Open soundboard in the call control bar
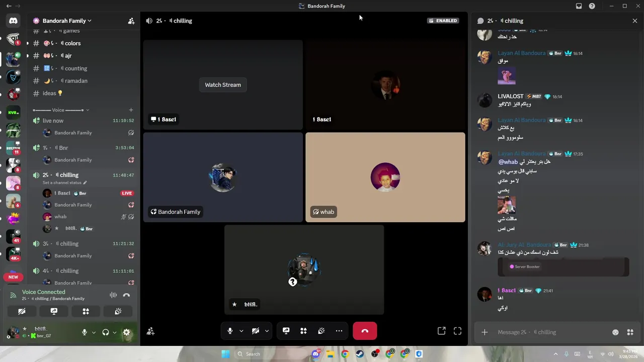The height and width of the screenshot is (362, 644). [321, 331]
